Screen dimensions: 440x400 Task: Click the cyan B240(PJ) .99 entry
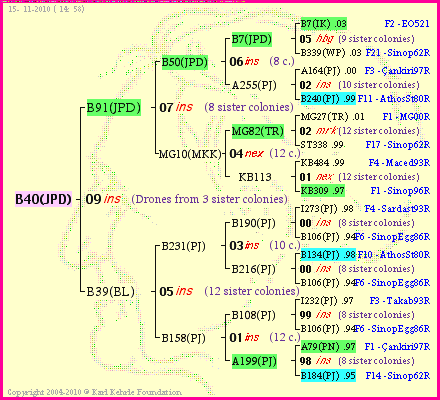[x=328, y=99]
